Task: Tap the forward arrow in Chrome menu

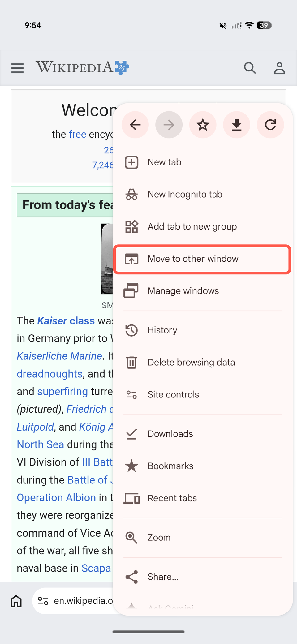Action: [169, 125]
